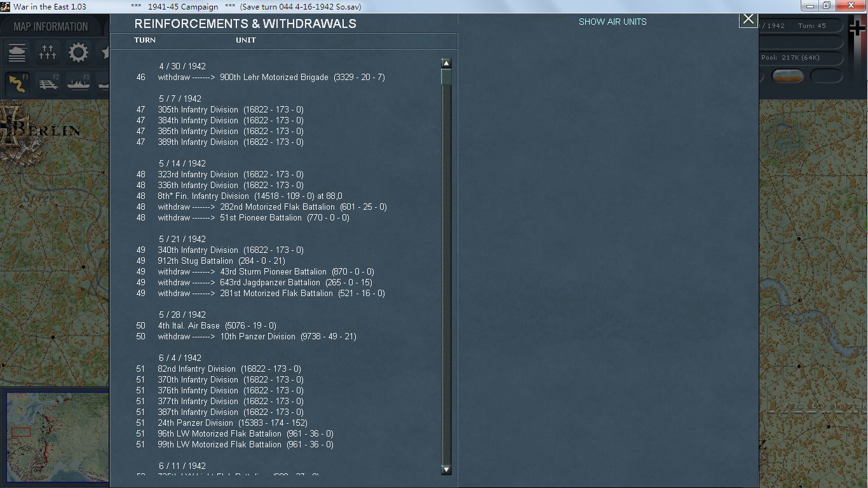
Task: Select the F1 move mode arrow icon
Action: [17, 83]
